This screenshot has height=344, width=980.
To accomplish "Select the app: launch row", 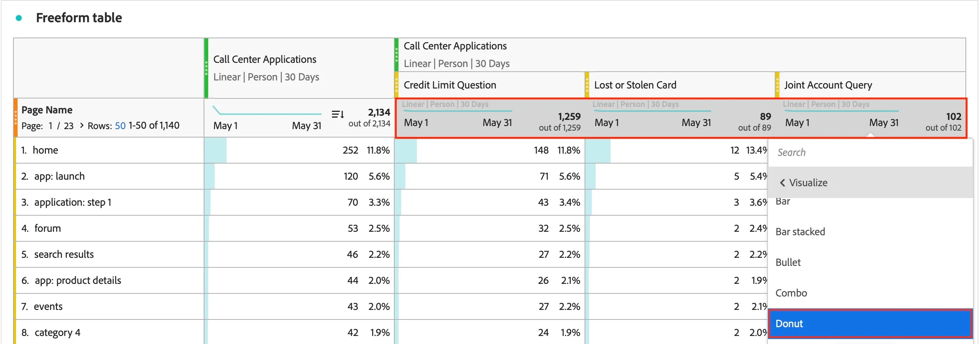I will (109, 176).
